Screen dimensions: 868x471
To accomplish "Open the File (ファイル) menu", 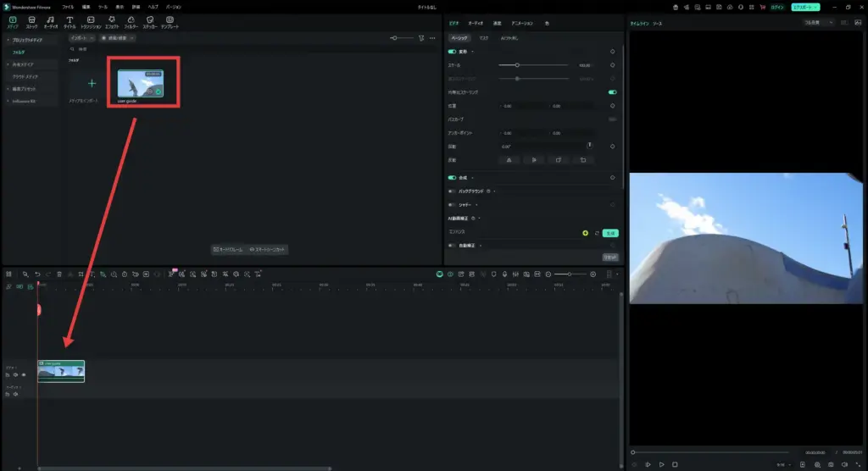I will point(68,7).
